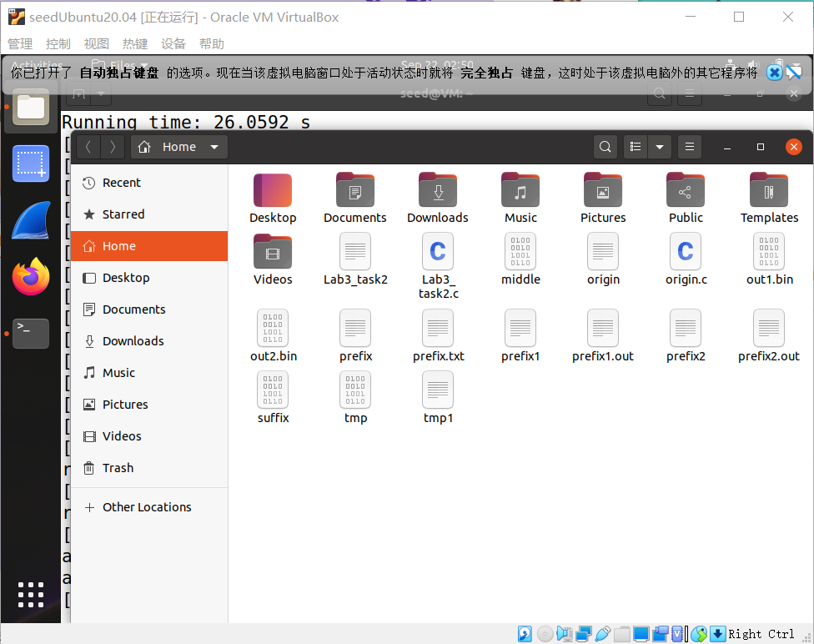Open the 视图 menu in VirtualBox
This screenshot has width=814, height=644.
tap(96, 43)
